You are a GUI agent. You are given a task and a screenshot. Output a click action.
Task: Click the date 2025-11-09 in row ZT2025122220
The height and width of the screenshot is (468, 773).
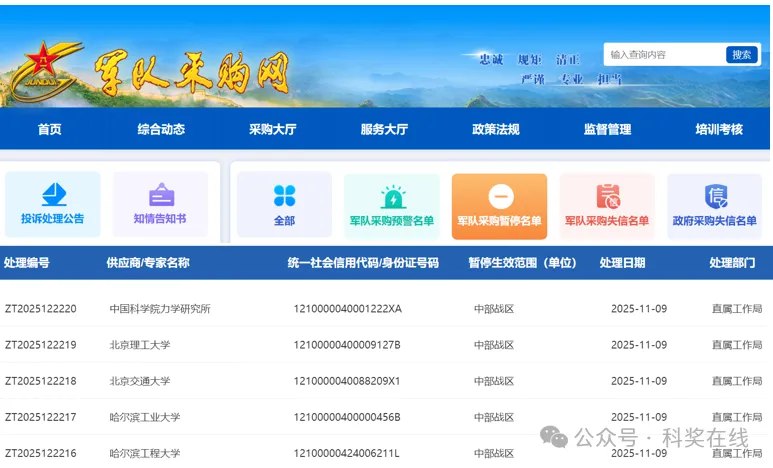coord(639,309)
